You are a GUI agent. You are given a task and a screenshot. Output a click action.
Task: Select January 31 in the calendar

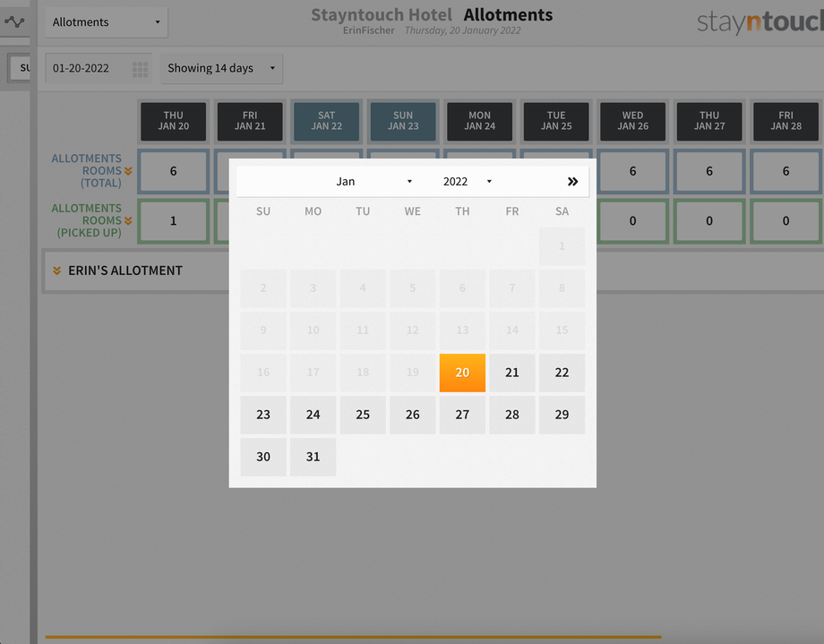(313, 457)
